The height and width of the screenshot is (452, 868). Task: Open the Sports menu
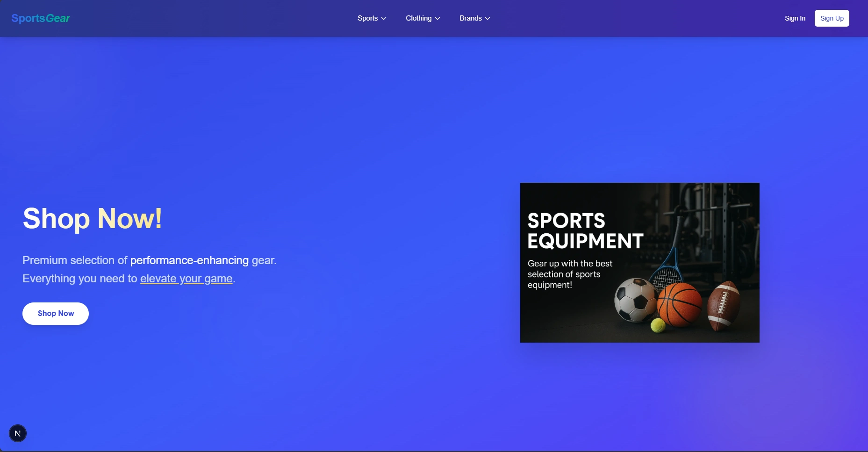tap(372, 18)
